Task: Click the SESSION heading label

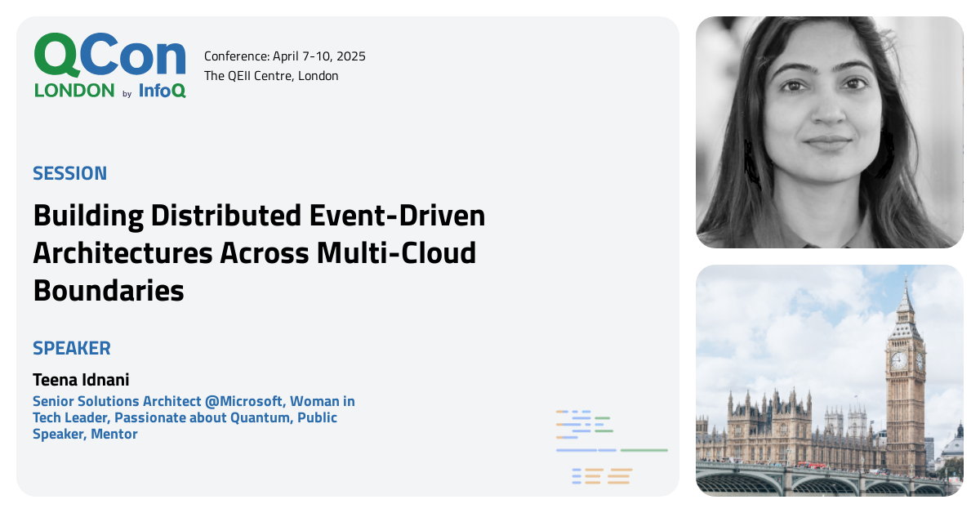Action: pyautogui.click(x=70, y=173)
